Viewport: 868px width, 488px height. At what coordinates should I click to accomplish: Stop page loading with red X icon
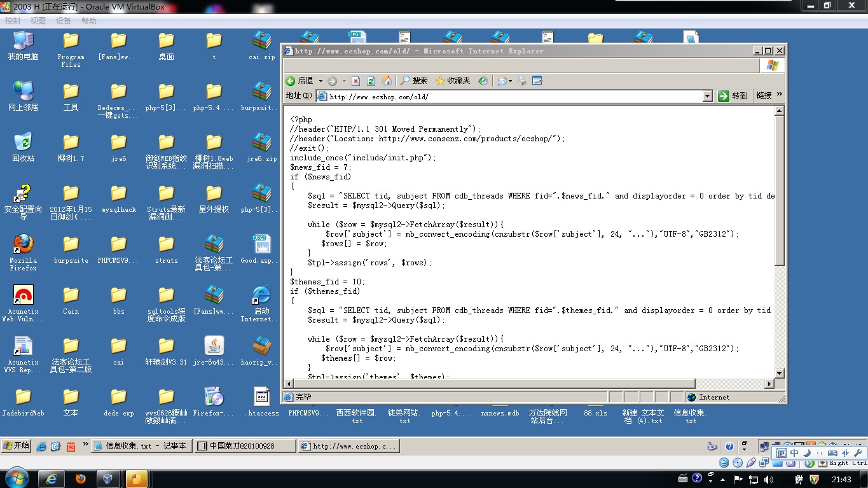[x=356, y=81]
